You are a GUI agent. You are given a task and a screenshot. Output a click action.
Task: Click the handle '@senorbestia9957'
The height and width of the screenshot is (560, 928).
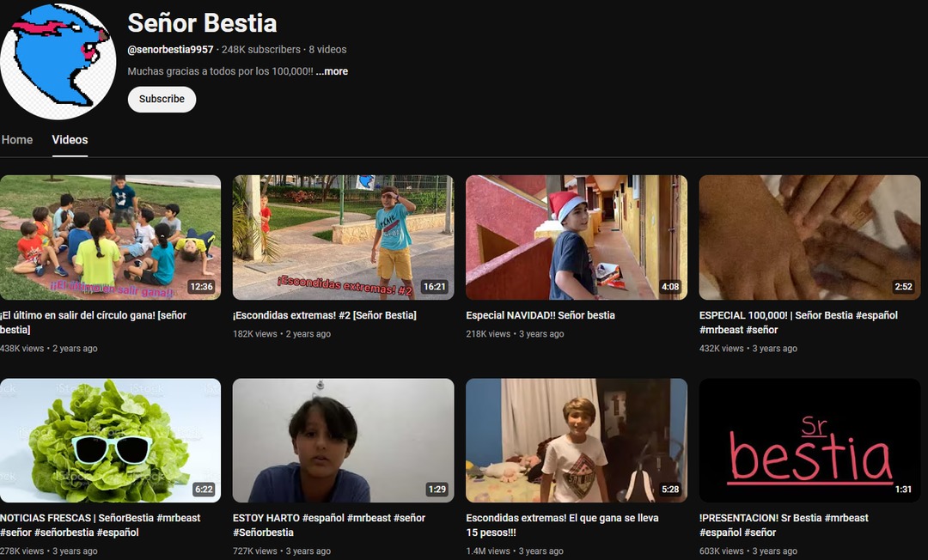point(170,50)
